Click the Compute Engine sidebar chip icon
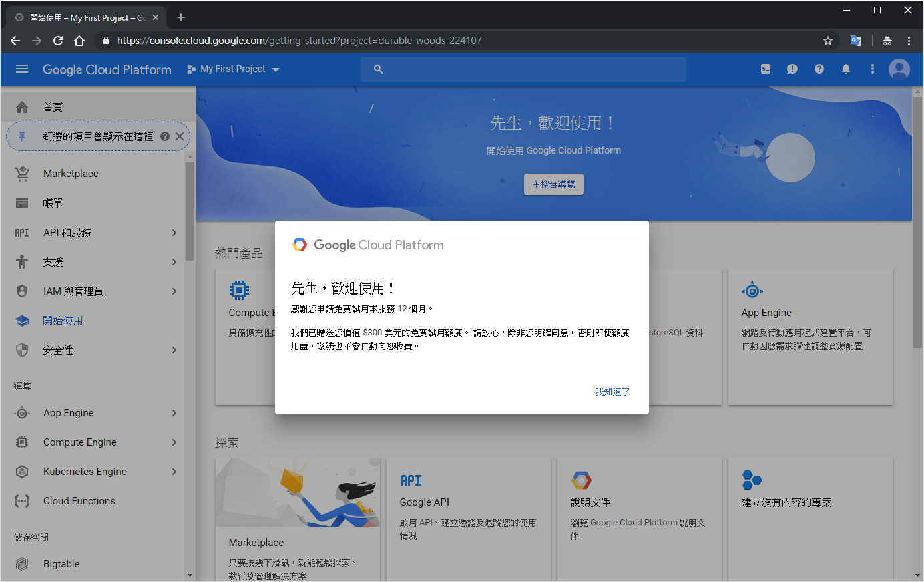 pyautogui.click(x=22, y=442)
